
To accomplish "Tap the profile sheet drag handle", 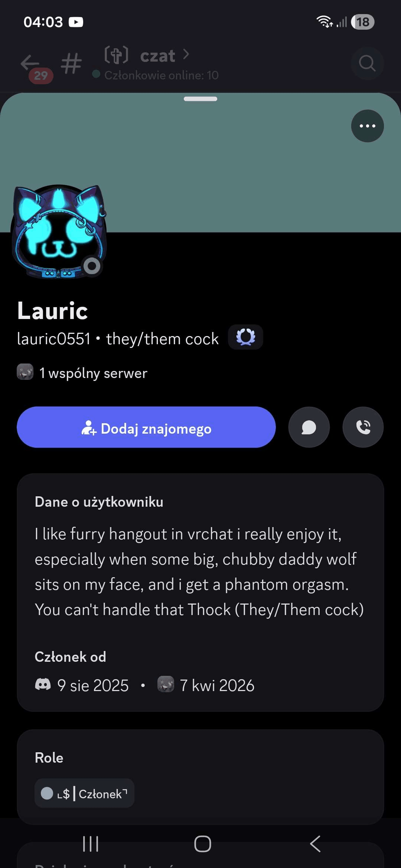I will tap(200, 99).
